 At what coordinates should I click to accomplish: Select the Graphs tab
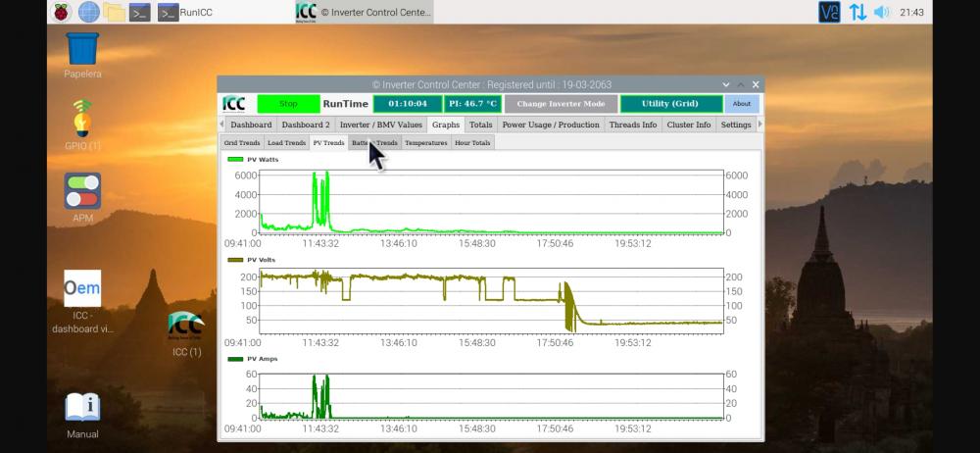point(446,125)
